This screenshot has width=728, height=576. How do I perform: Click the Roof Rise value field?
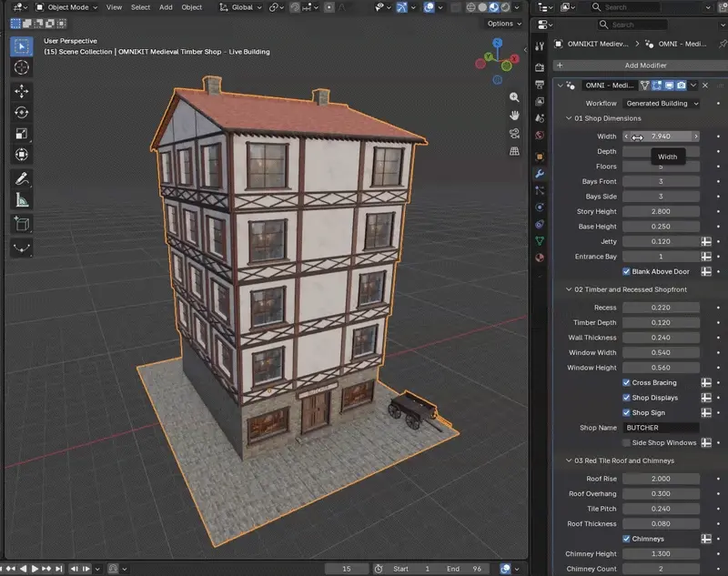pos(662,479)
